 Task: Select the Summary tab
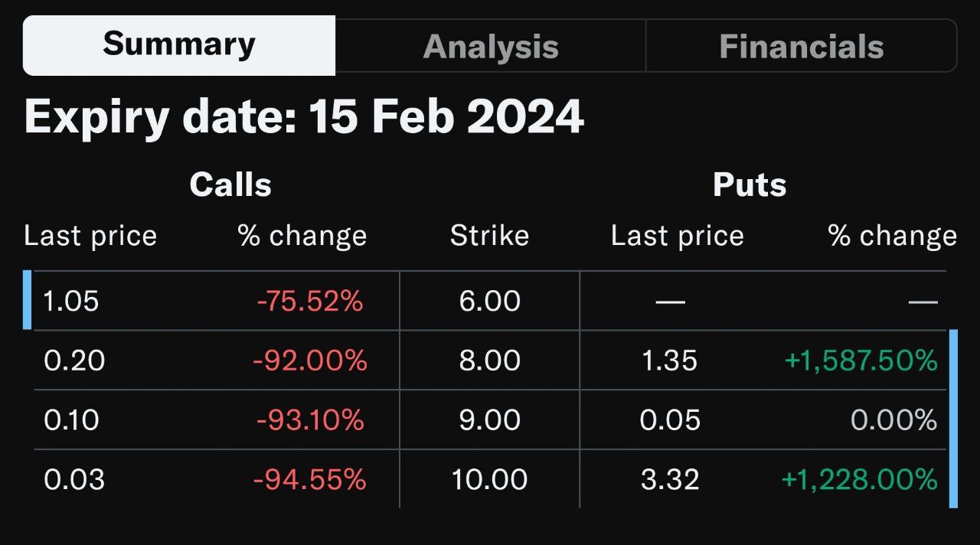tap(179, 45)
